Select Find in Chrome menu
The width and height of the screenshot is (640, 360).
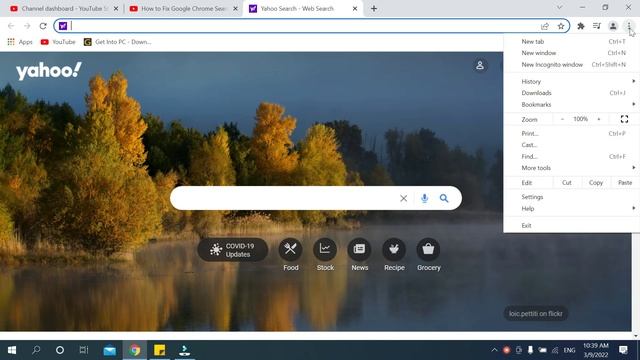point(571,156)
